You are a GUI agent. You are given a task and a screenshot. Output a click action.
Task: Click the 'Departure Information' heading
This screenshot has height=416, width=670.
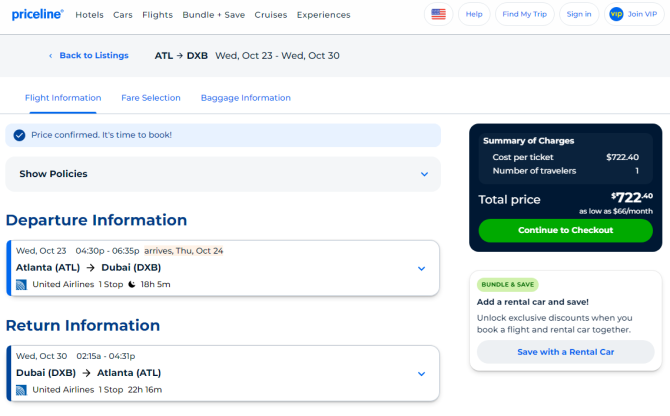96,220
